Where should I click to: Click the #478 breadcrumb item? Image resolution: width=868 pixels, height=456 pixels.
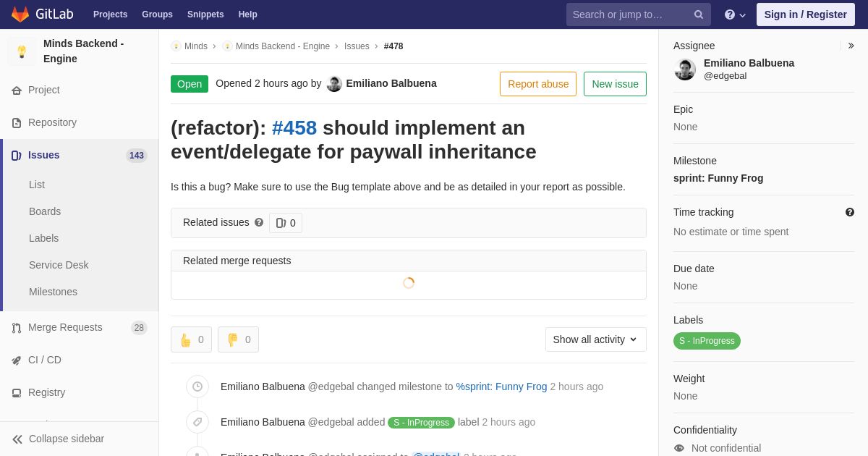393,46
